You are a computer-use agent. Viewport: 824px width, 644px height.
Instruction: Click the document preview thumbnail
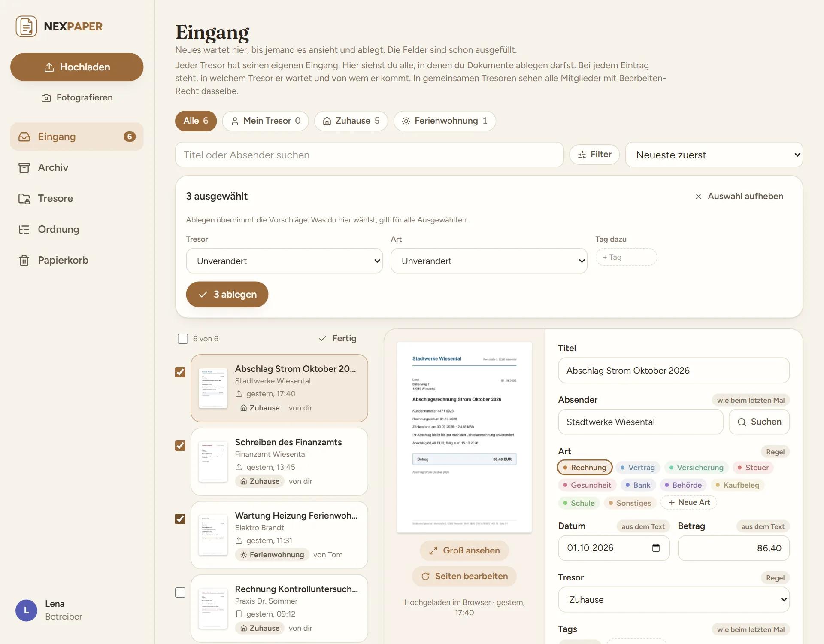point(464,437)
